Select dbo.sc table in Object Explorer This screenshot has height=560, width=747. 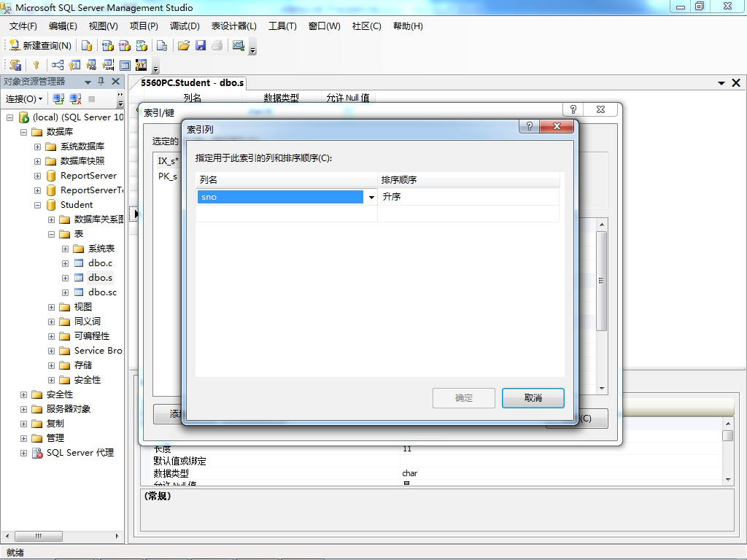[x=102, y=292]
